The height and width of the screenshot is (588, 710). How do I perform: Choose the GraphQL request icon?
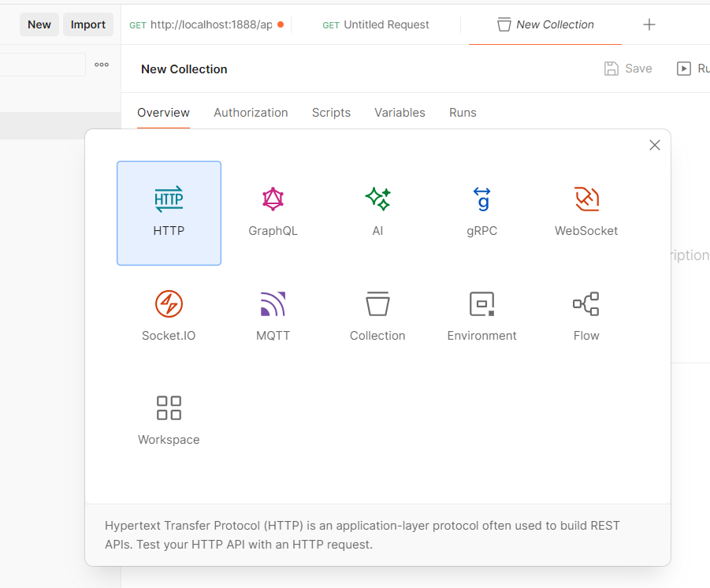click(273, 209)
